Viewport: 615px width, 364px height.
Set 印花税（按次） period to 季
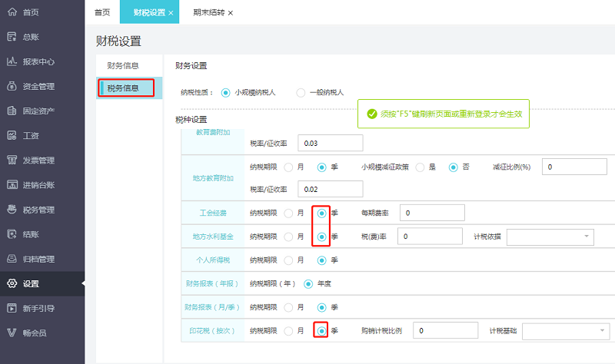coord(321,331)
